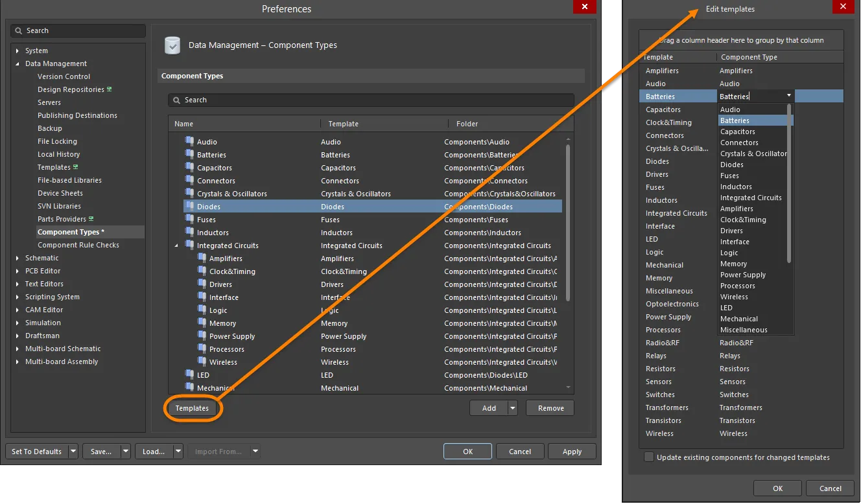Select Capacitors in the dropdown list
Image resolution: width=861 pixels, height=504 pixels.
737,132
